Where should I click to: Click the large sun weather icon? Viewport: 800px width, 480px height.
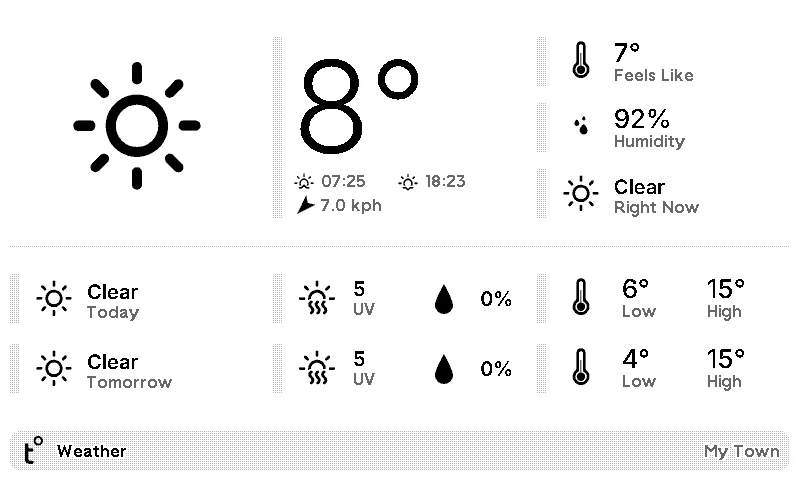pyautogui.click(x=137, y=126)
